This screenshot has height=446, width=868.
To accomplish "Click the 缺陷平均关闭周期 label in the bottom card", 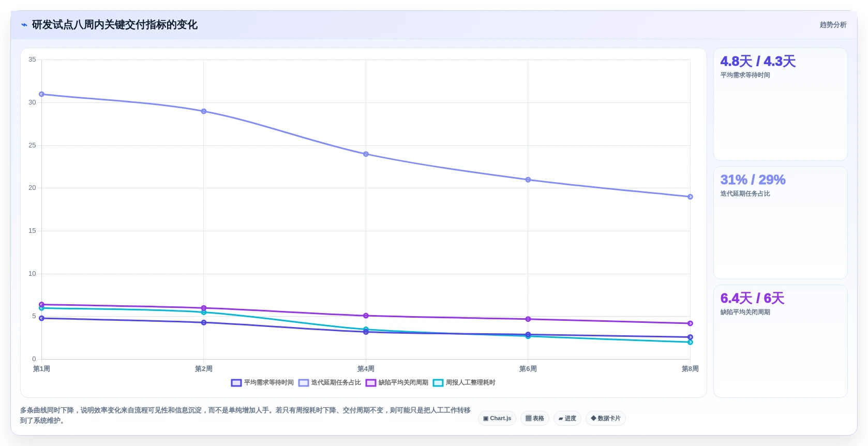I will coord(745,312).
